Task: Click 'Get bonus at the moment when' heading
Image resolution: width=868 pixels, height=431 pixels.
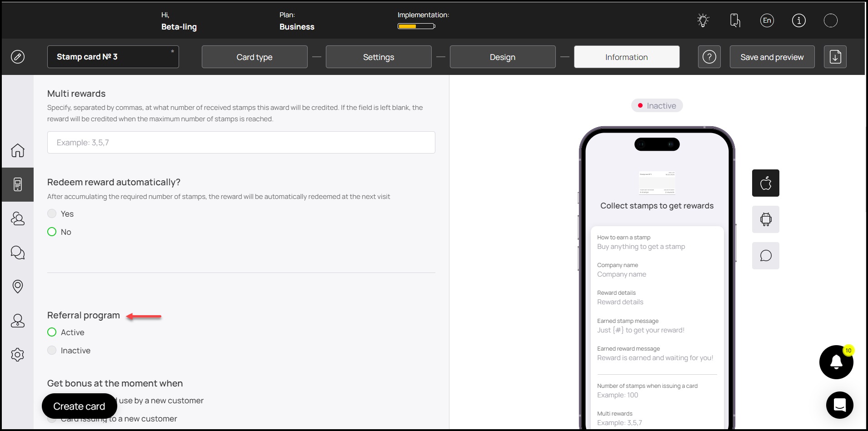Action: [x=115, y=383]
